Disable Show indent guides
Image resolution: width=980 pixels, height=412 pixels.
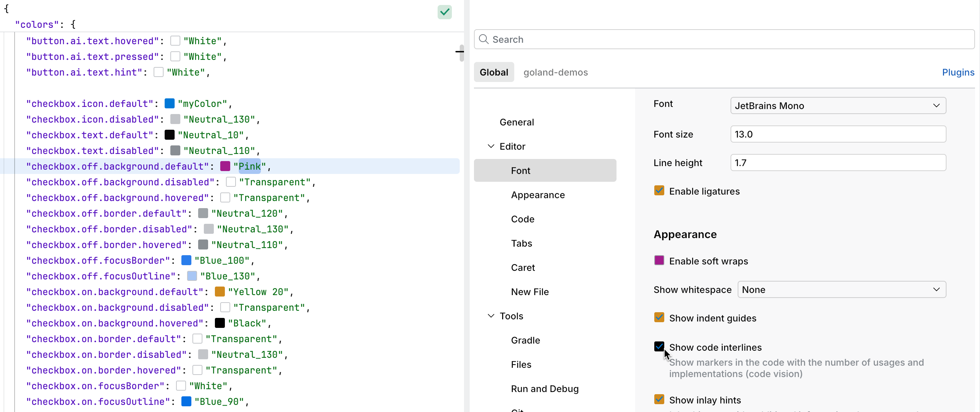[659, 317]
